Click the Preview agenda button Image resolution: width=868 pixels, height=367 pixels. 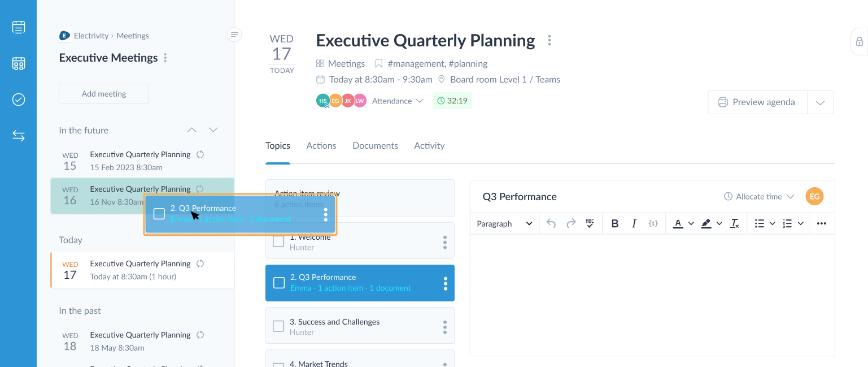coord(757,102)
